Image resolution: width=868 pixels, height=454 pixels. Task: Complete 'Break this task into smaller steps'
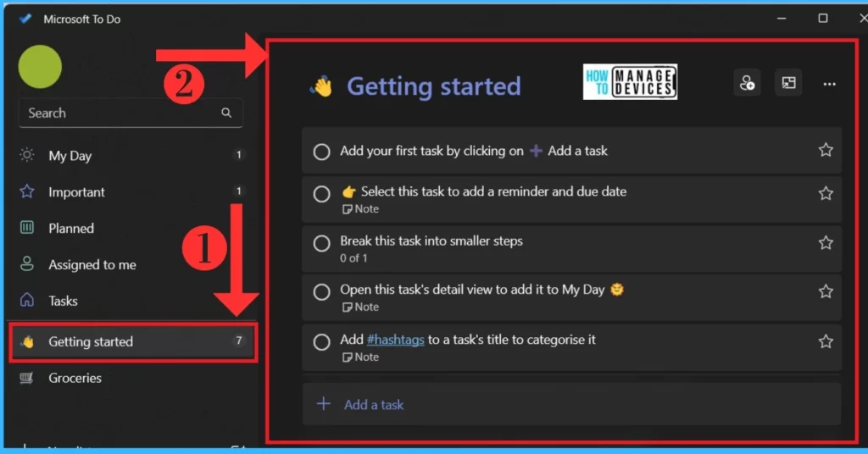click(x=321, y=243)
